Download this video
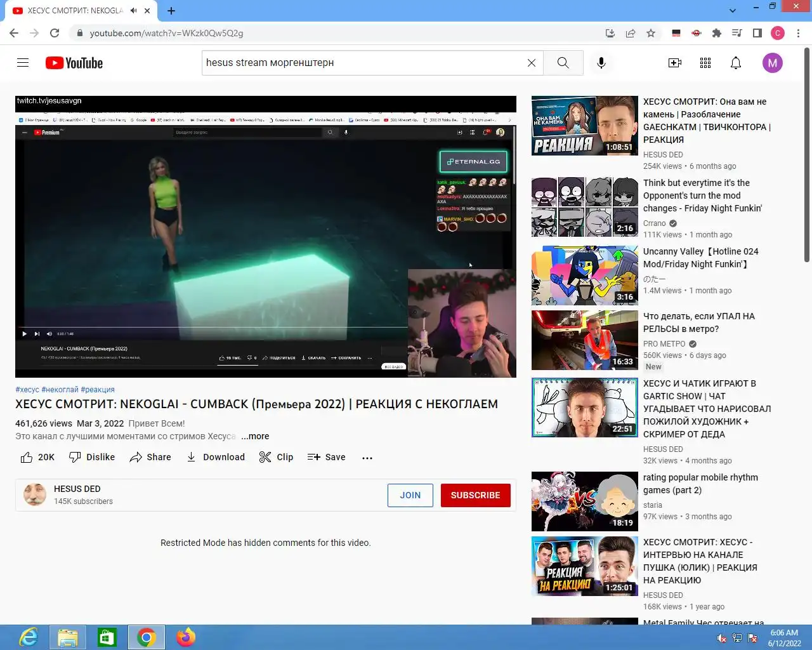The width and height of the screenshot is (812, 650). (216, 457)
